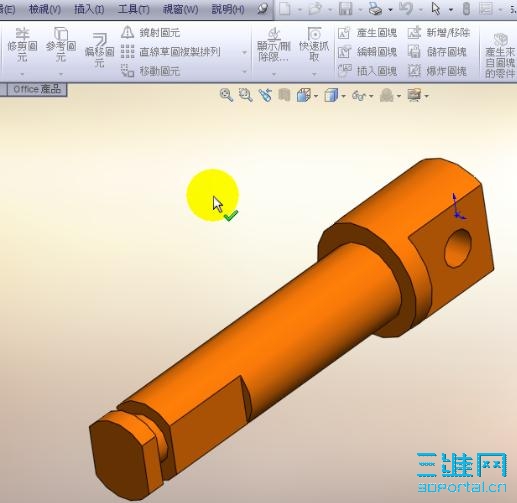Image resolution: width=517 pixels, height=503 pixels.
Task: Open the View Orientation cube icon
Action: pos(303,95)
